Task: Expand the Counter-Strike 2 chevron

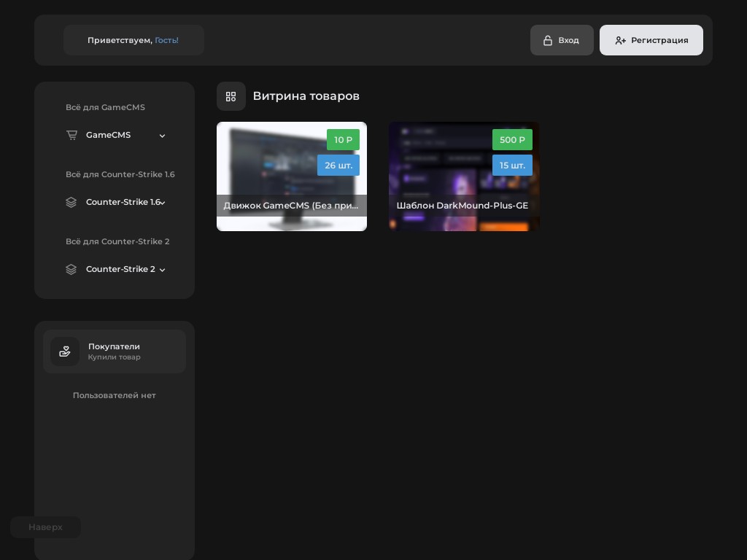Action: point(162,270)
